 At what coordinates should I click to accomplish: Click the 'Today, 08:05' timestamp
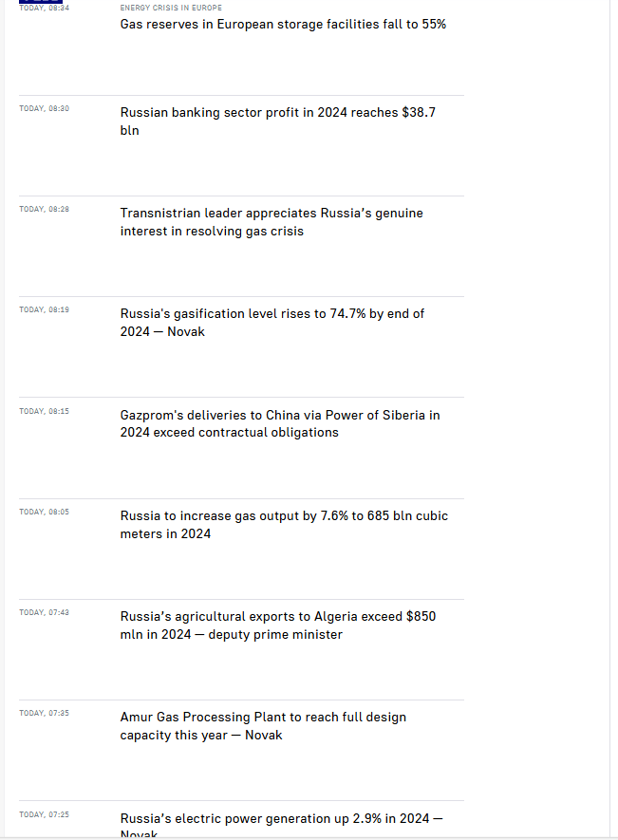44,512
